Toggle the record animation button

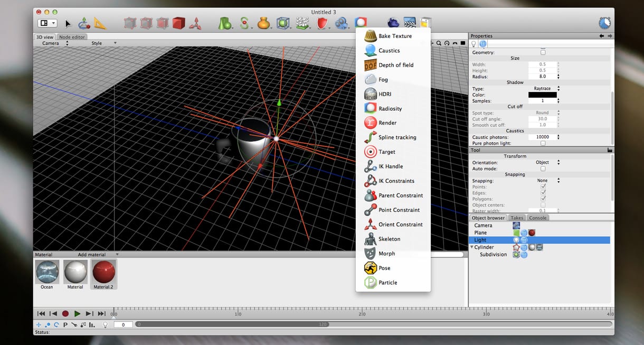(65, 314)
